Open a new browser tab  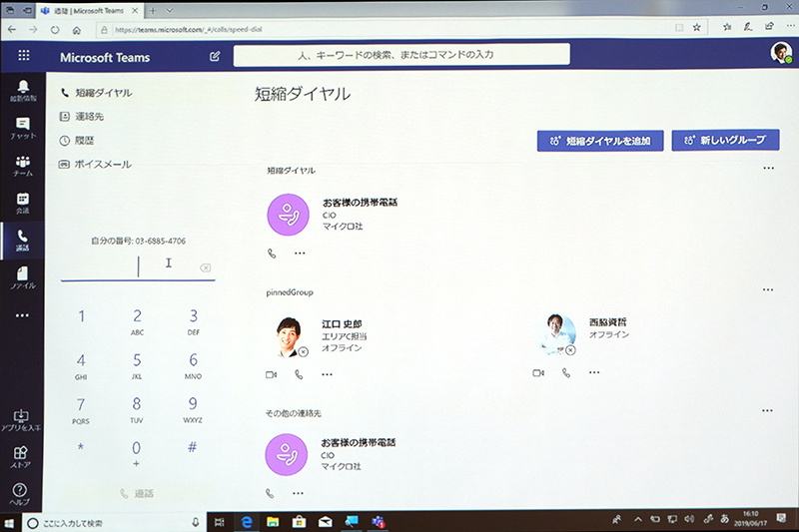(153, 10)
